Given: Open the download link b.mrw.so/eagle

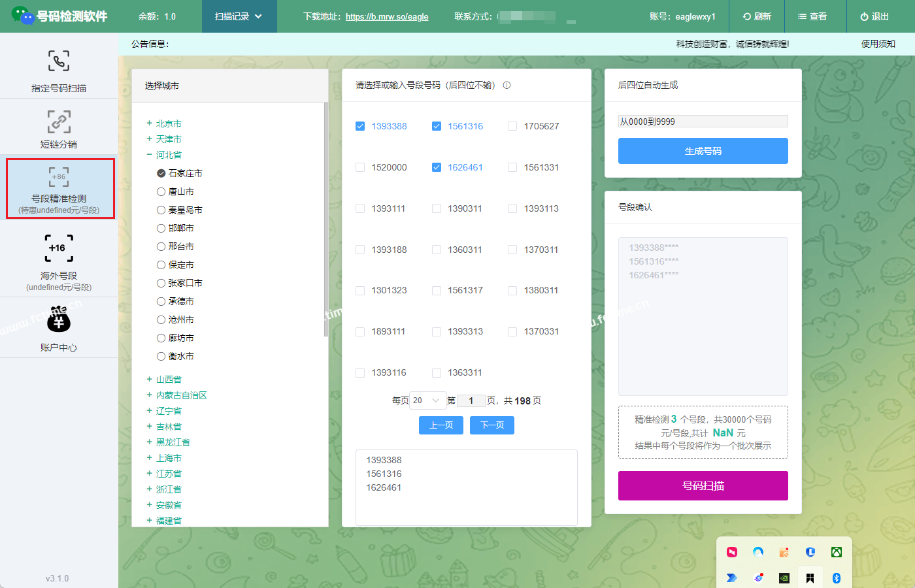Looking at the screenshot, I should coord(387,17).
